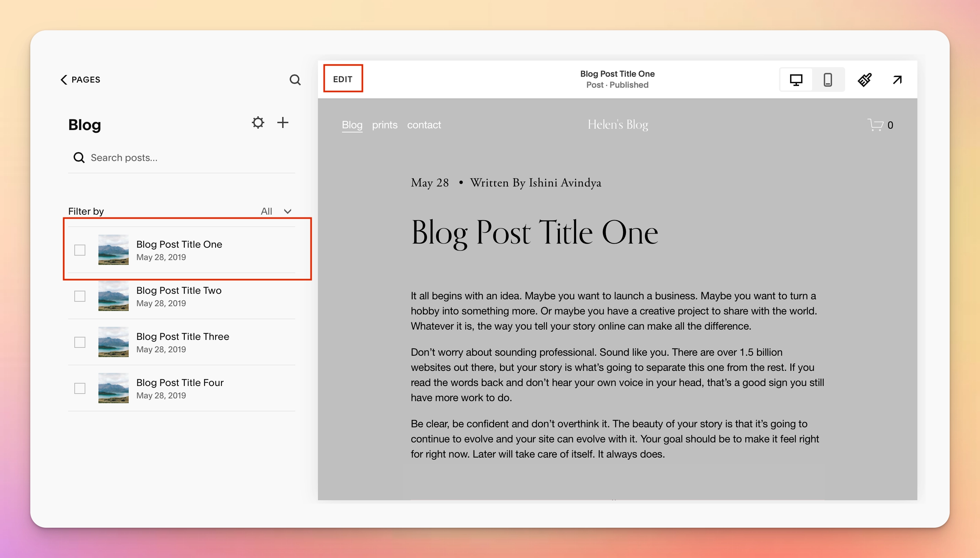
Task: Open the prints nav link
Action: (385, 125)
